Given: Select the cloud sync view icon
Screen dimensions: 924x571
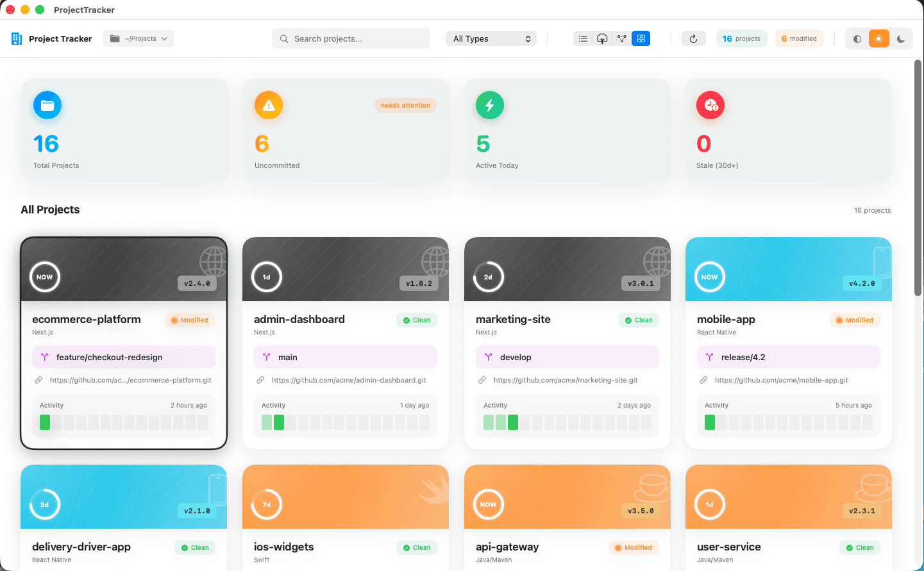Looking at the screenshot, I should click(602, 38).
